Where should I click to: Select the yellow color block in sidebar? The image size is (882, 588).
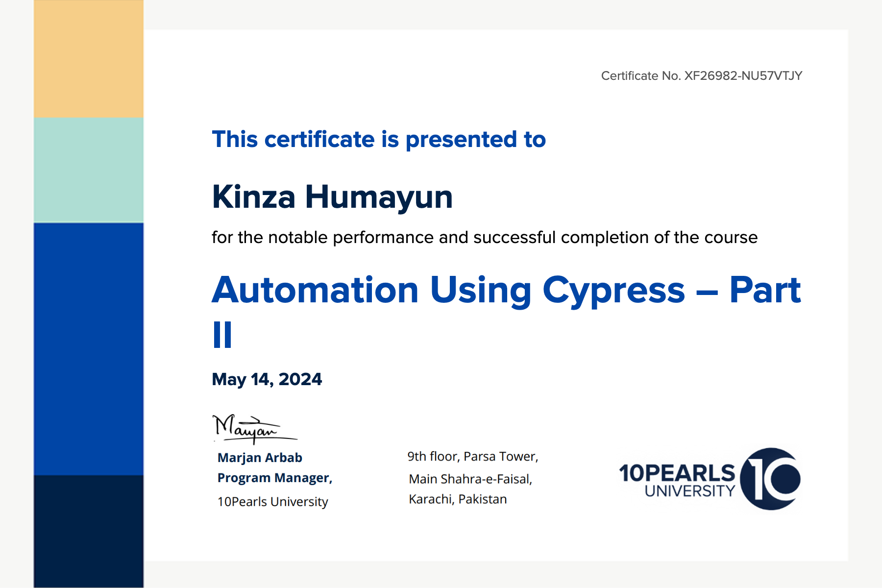coord(89,59)
